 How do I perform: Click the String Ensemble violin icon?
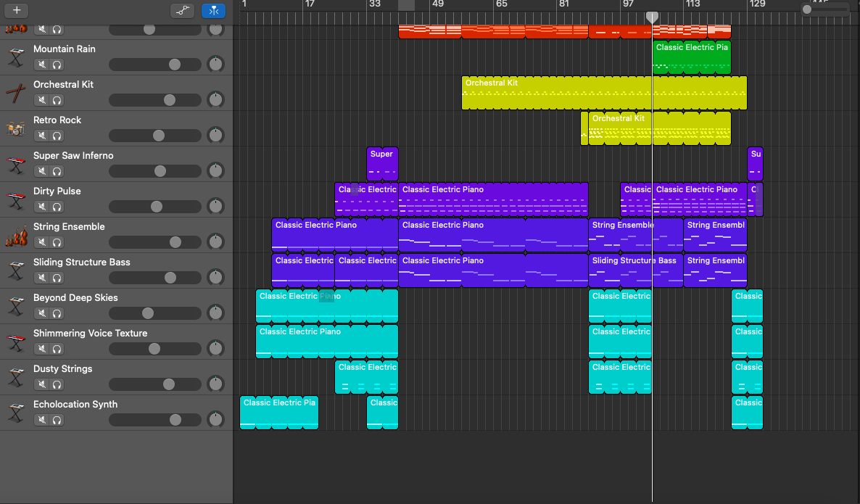pyautogui.click(x=16, y=235)
